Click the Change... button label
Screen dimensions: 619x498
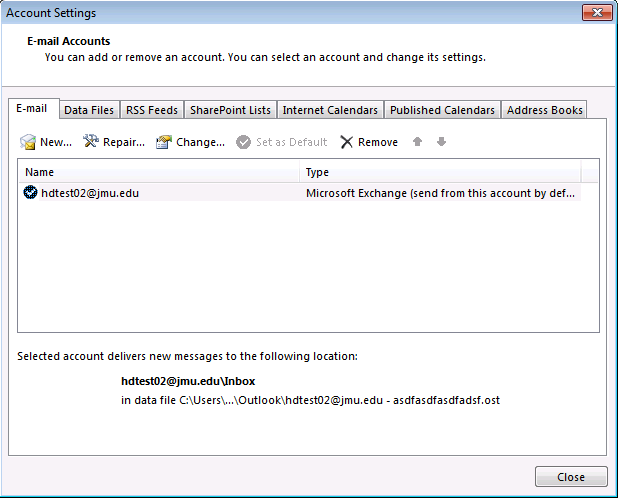click(x=201, y=142)
